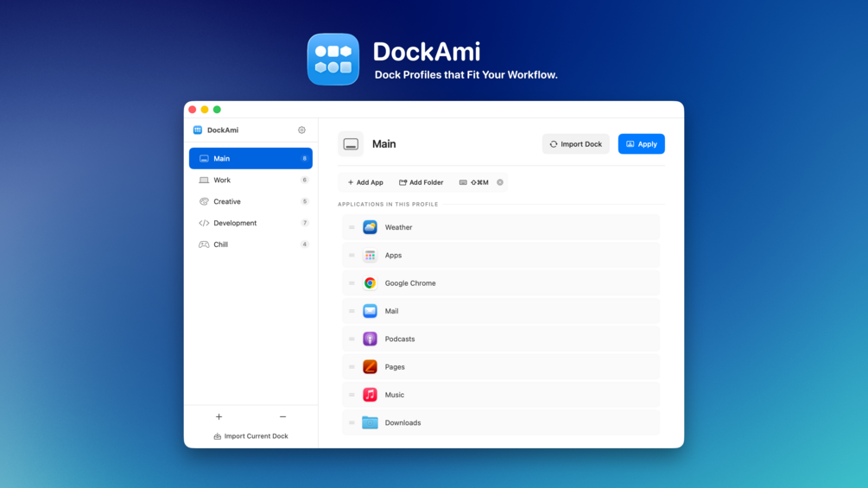The image size is (868, 488).
Task: Click the drag handle of Google Chrome row
Action: pyautogui.click(x=352, y=283)
